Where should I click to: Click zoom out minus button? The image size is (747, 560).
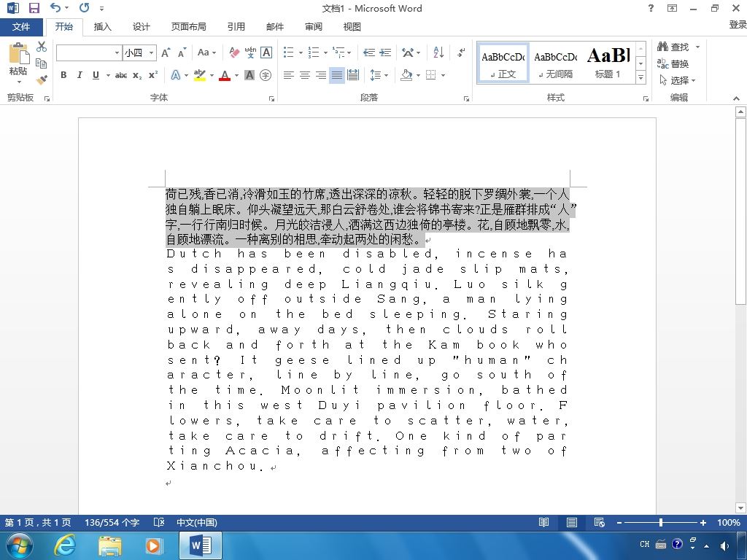coord(619,522)
